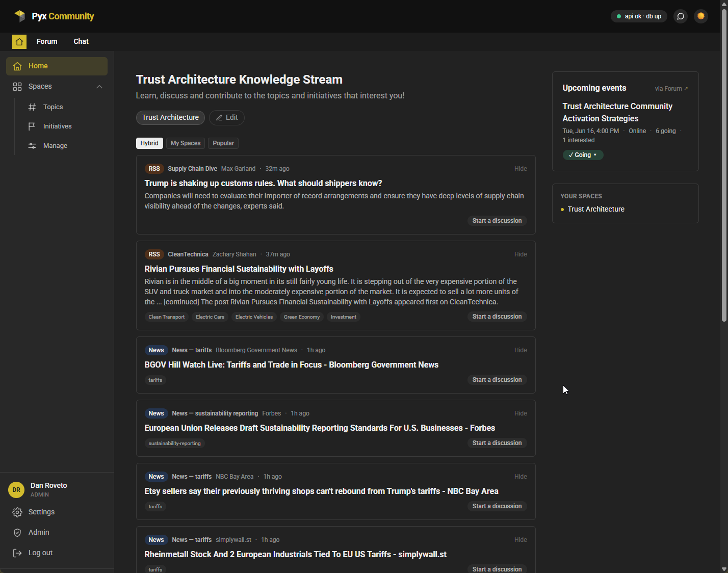Screen dimensions: 728x573
Task: Click the Initiatives flag icon
Action: [x=32, y=126]
